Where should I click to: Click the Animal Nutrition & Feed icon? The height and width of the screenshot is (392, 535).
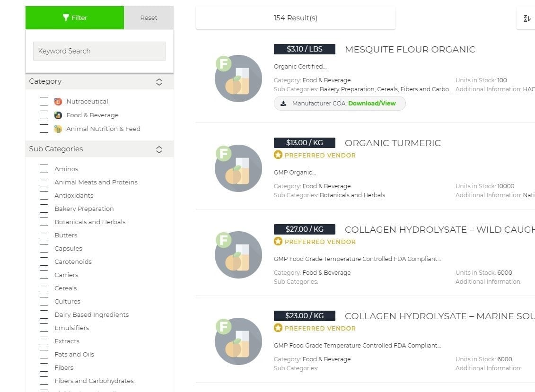[x=58, y=129]
